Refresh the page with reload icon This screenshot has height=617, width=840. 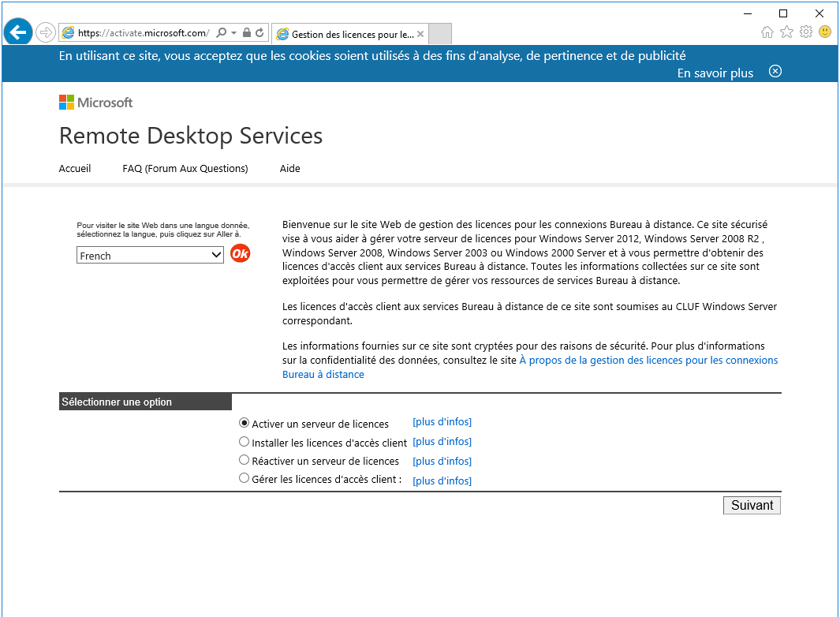(259, 32)
